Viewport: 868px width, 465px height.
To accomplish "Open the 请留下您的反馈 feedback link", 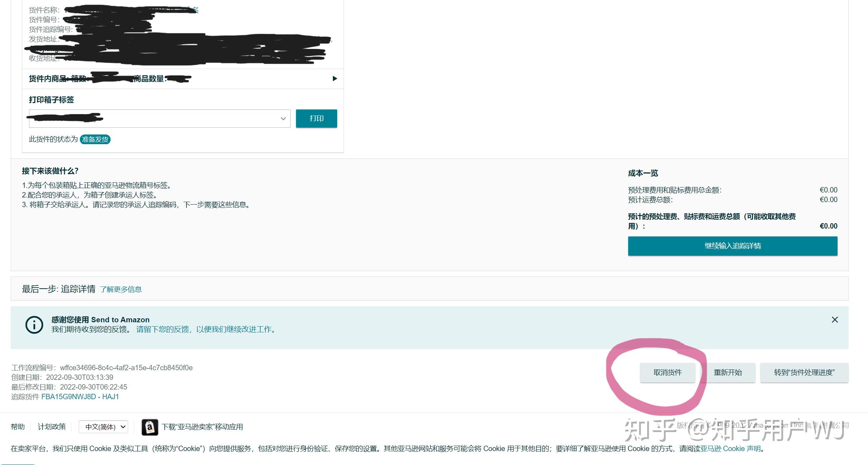I will pos(207,329).
